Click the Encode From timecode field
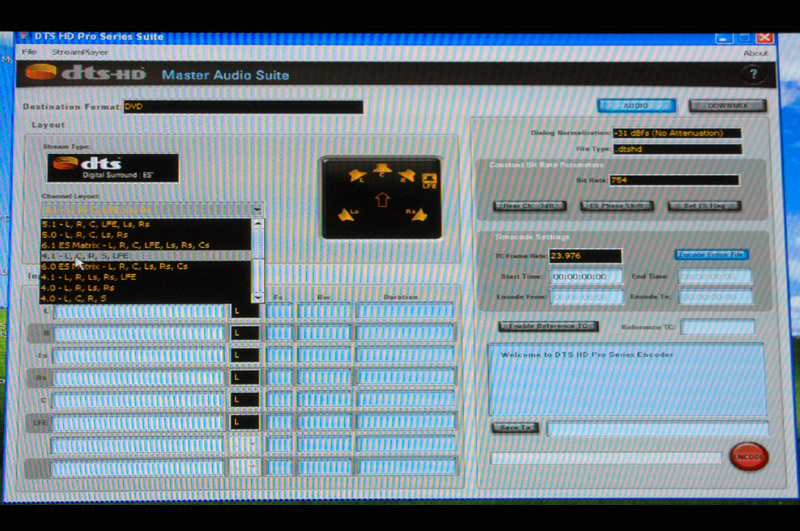 586,297
